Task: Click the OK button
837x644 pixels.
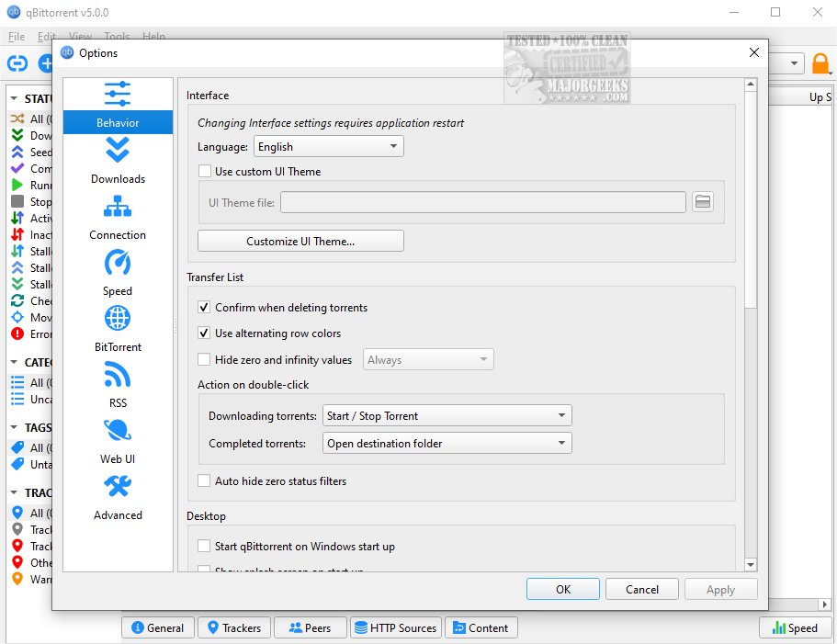Action: 563,589
